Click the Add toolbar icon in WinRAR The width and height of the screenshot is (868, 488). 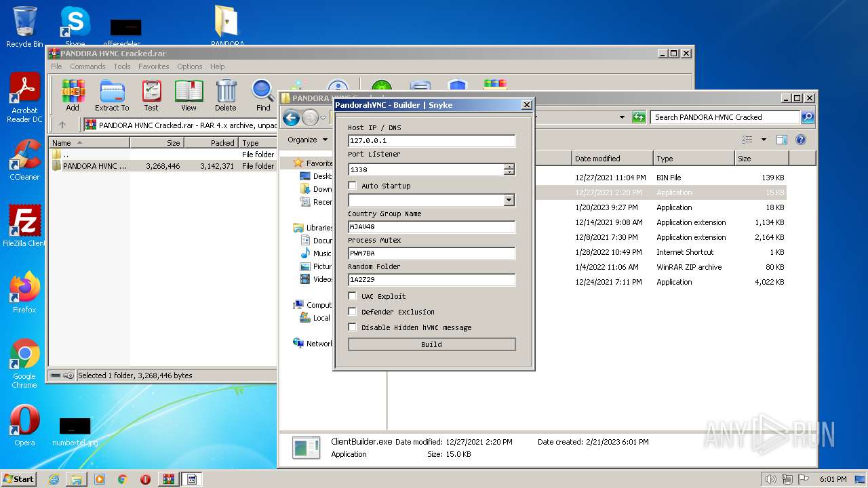pos(73,96)
